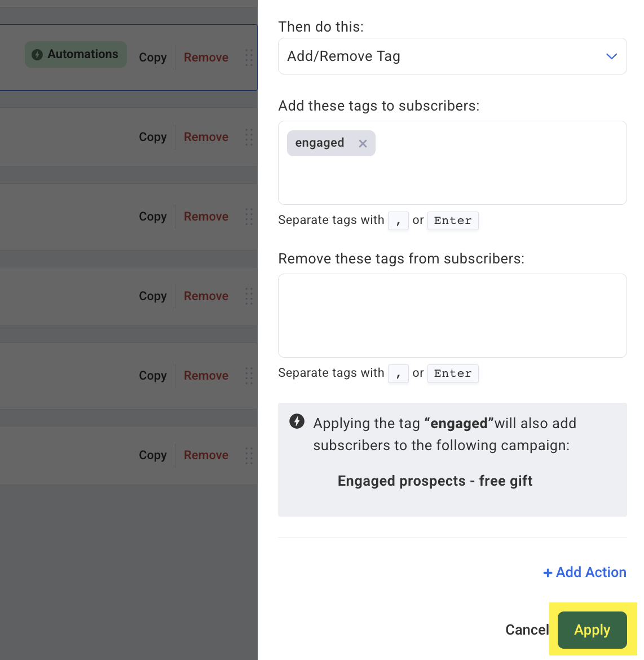
Task: Open the Add/Remove Tag action dropdown
Action: click(x=452, y=56)
